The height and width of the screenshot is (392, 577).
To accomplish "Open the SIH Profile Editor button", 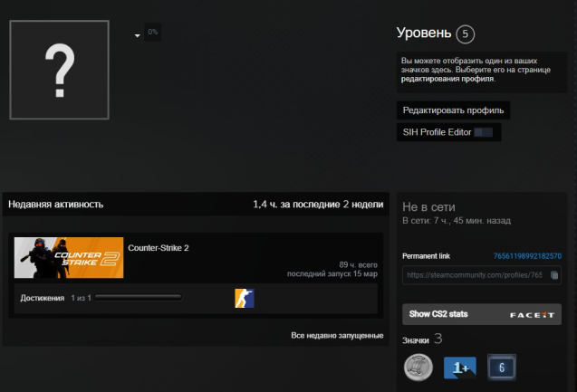I will point(450,132).
